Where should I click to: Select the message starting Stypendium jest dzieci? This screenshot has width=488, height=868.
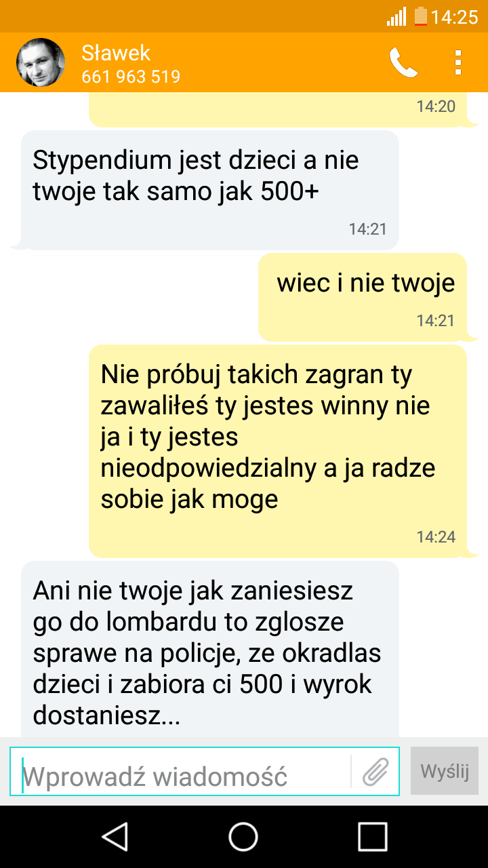pos(210,190)
